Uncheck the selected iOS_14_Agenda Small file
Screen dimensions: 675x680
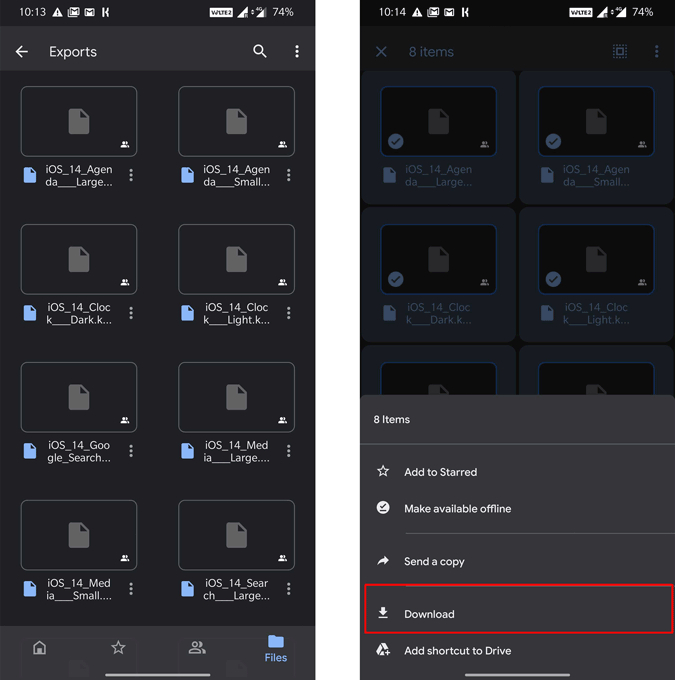point(596,122)
